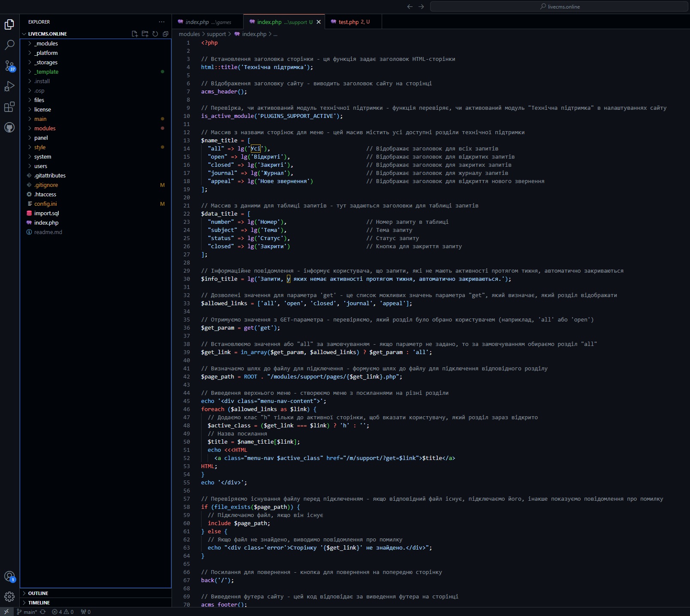Refresh the explorer file tree

tap(155, 34)
